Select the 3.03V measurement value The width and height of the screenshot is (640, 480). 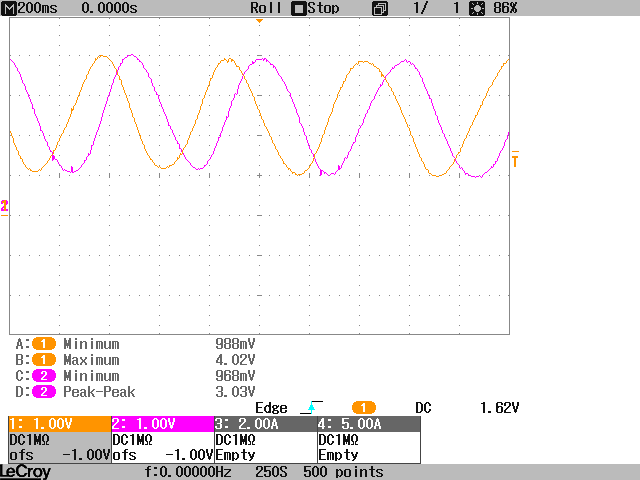pos(235,392)
